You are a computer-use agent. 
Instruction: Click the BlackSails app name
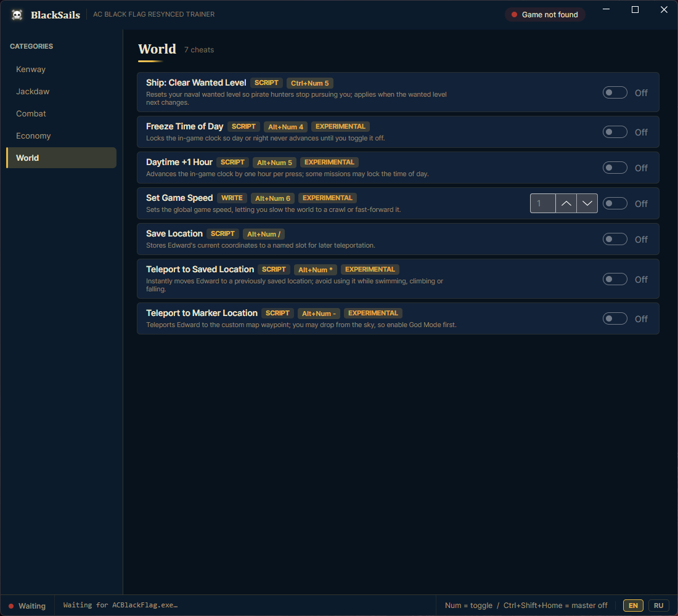(x=55, y=15)
